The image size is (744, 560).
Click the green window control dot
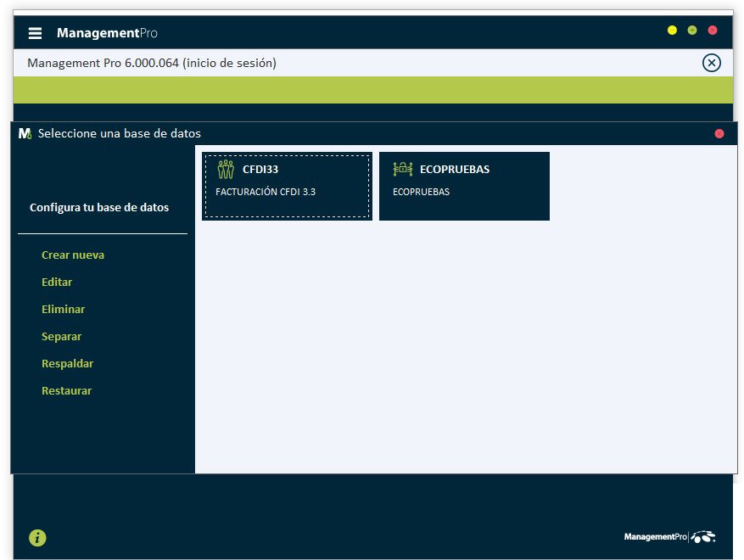point(692,31)
